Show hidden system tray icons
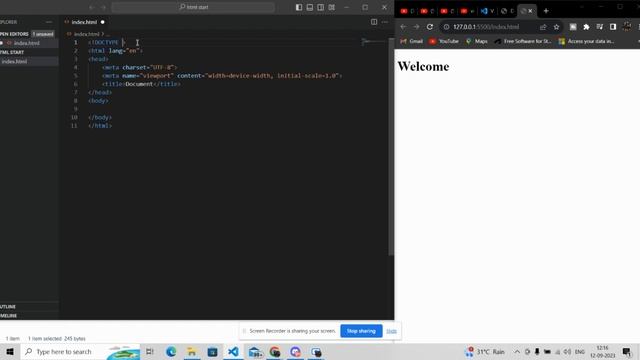The width and height of the screenshot is (640, 360). point(517,351)
